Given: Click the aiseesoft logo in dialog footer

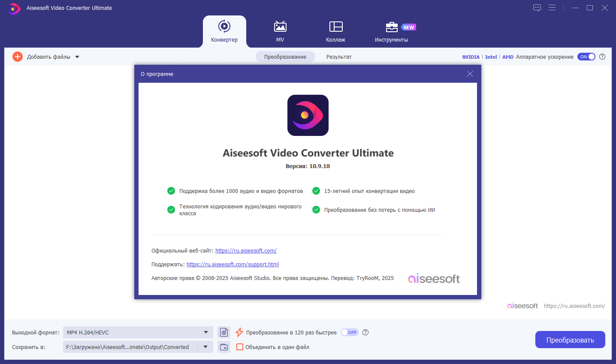Looking at the screenshot, I should (x=434, y=279).
